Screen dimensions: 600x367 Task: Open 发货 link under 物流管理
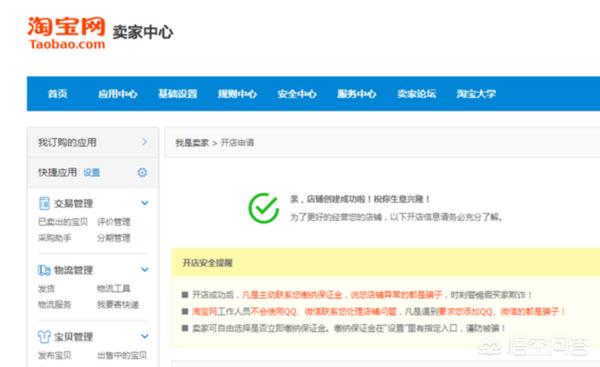pyautogui.click(x=46, y=289)
